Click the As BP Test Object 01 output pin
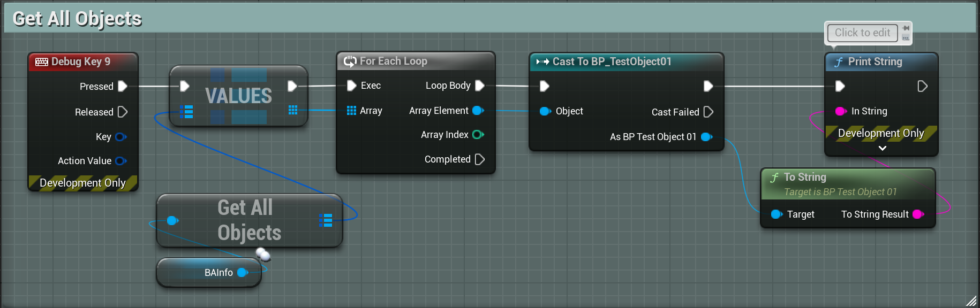Viewport: 980px width, 308px height. coord(707,137)
